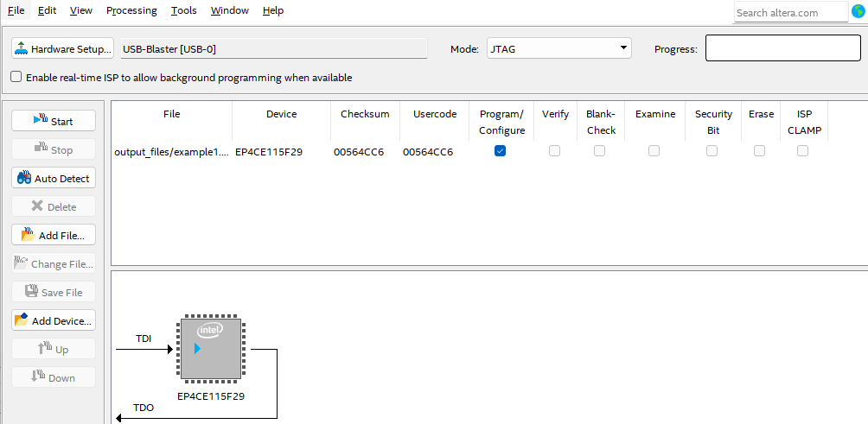The height and width of the screenshot is (424, 868).
Task: Click the Search altera.com field
Action: pyautogui.click(x=791, y=12)
